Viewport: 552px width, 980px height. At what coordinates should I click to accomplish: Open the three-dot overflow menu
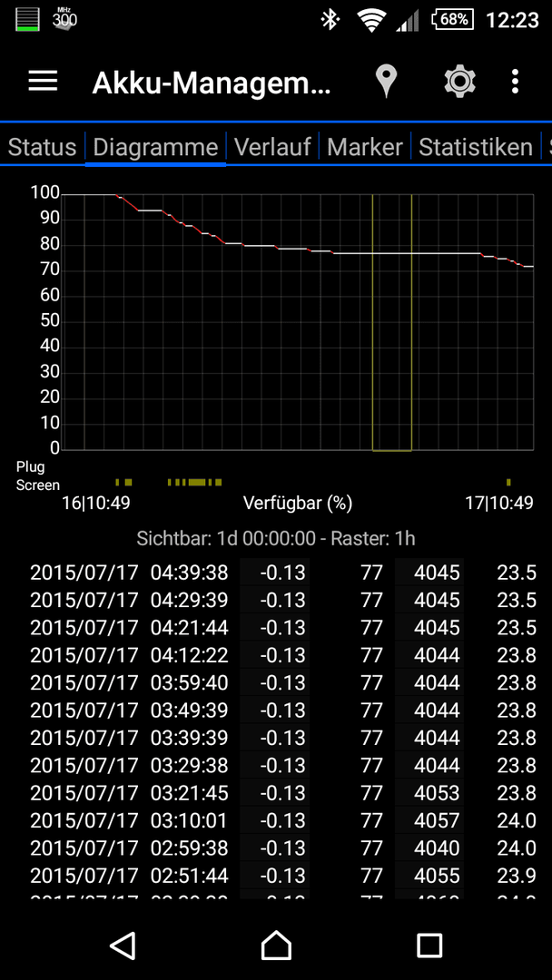515,82
